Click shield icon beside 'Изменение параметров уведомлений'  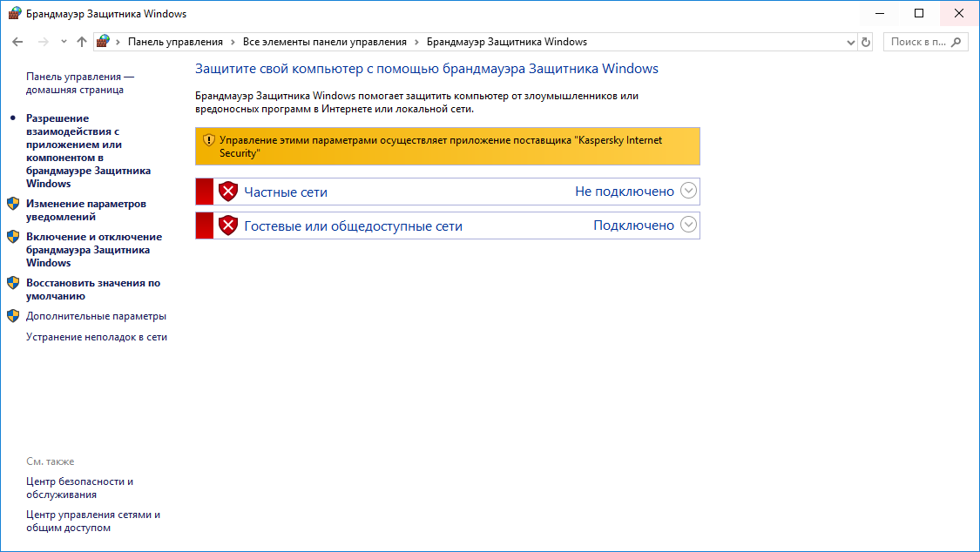coord(13,204)
